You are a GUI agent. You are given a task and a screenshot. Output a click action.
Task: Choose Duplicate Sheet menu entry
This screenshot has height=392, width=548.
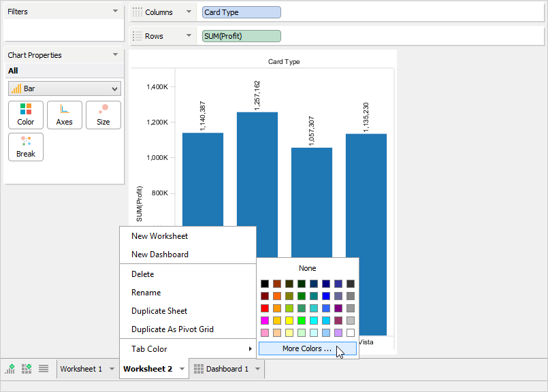pos(188,311)
